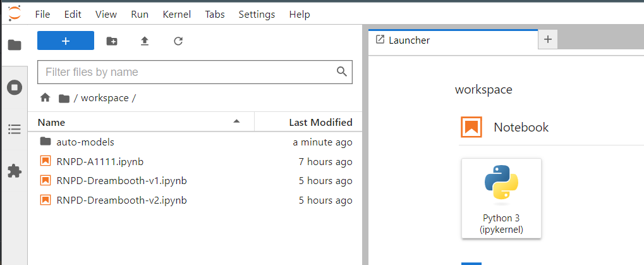This screenshot has width=644, height=265.
Task: Launch a Python 3 ipykernel notebook
Action: [501, 198]
